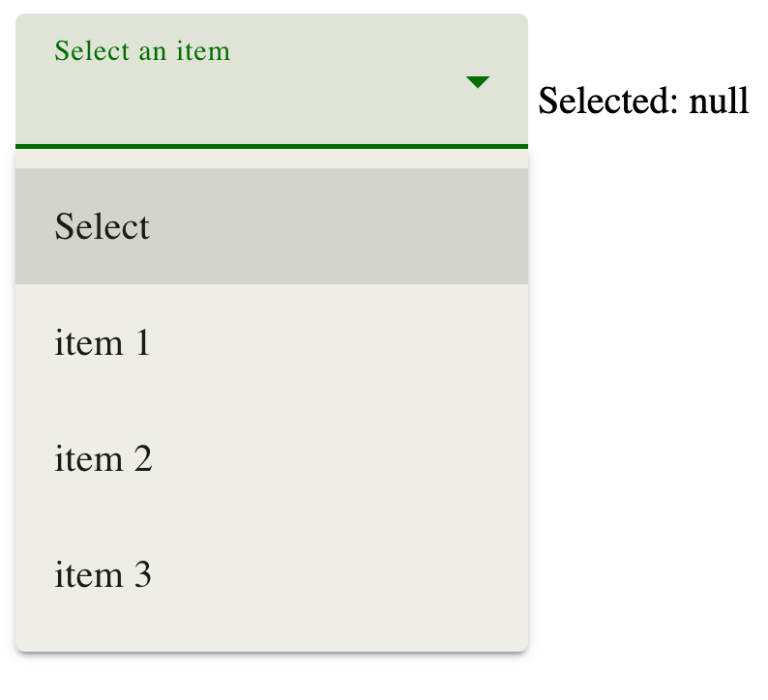
Task: Click the green dropdown arrow icon
Action: coord(478,82)
